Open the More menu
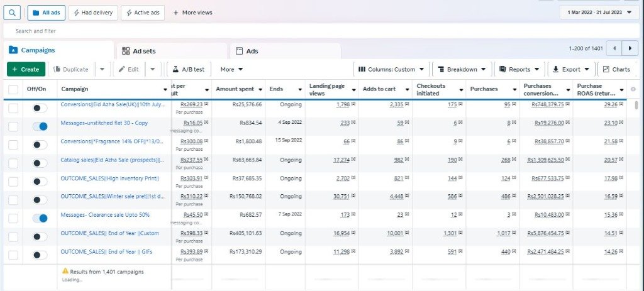Screen dimensions: 644x291 [231, 69]
